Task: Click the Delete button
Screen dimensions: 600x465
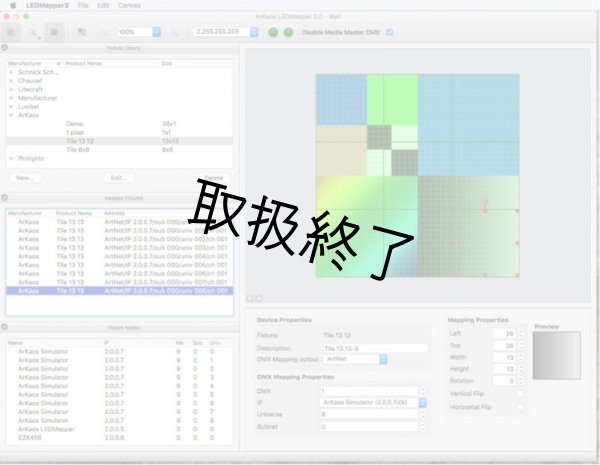Action: pos(214,178)
